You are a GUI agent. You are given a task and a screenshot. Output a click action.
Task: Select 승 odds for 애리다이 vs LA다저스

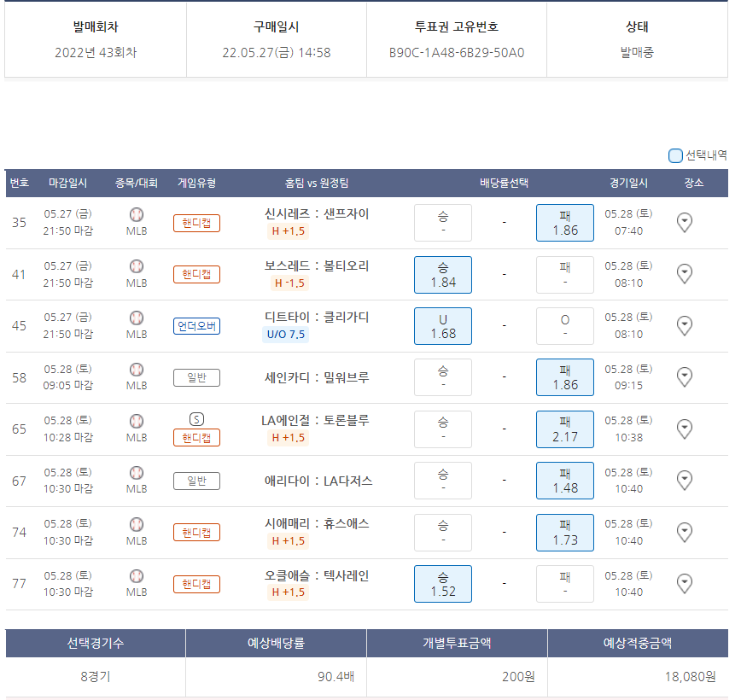443,481
